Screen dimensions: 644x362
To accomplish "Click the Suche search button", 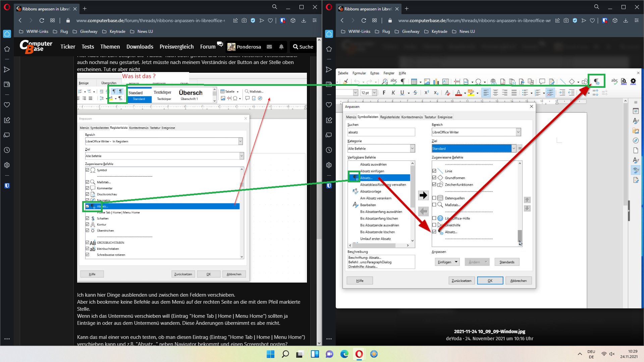I will [303, 47].
